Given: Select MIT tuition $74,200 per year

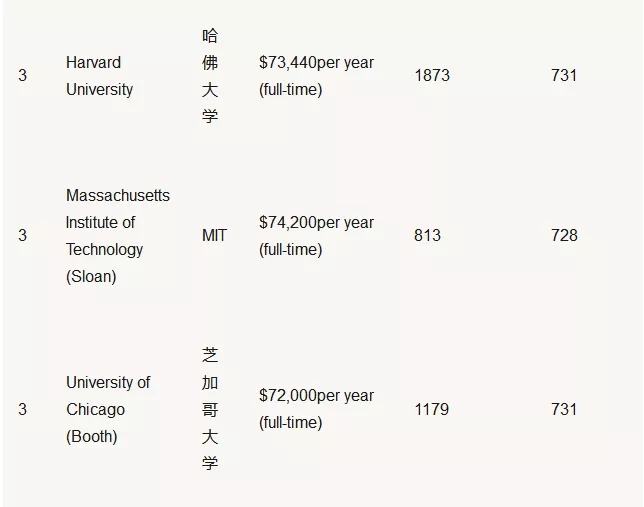Looking at the screenshot, I should (x=316, y=236).
